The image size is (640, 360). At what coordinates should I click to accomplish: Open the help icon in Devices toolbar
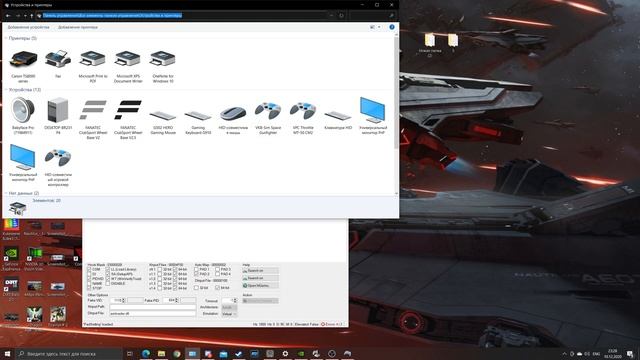(x=392, y=27)
